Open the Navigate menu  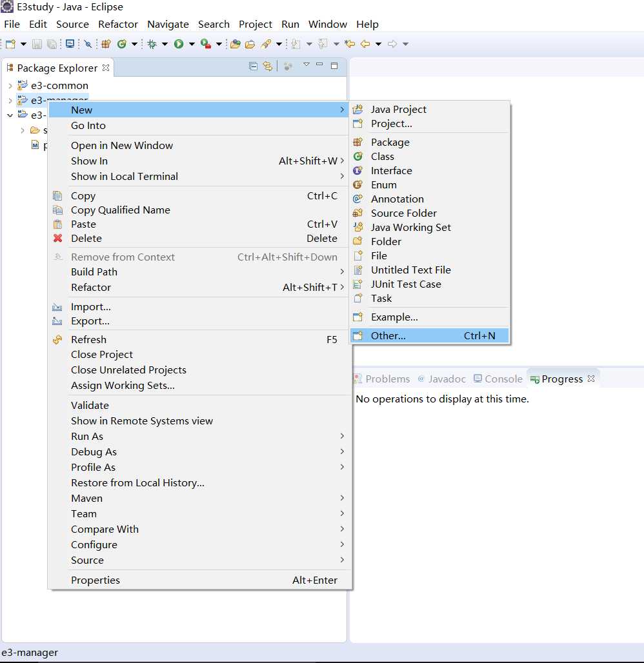168,24
